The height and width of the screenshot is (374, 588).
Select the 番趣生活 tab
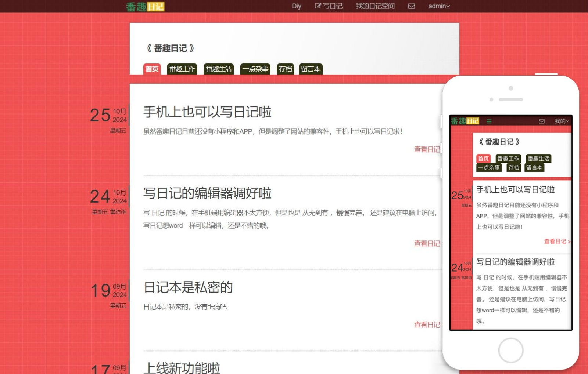[x=219, y=69]
